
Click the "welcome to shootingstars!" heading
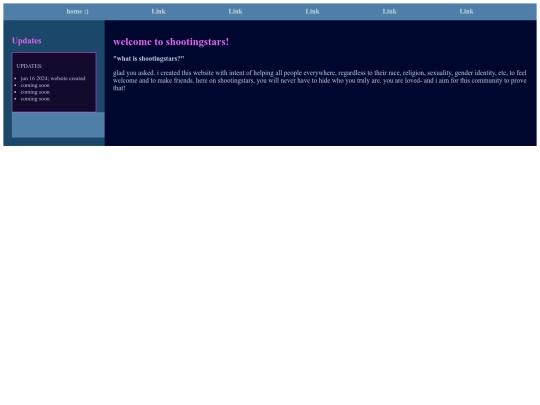tap(171, 42)
